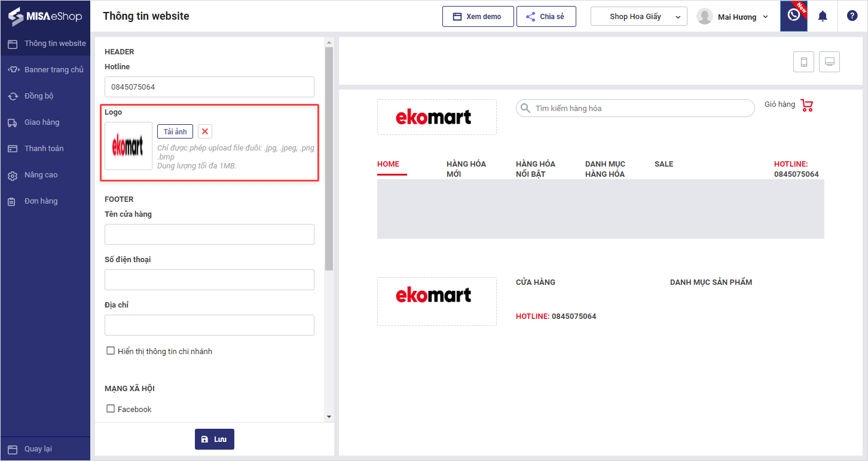Screen dimensions: 868x461
Task: Click the HOTLINE: 0845075064 footer text
Action: pos(556,316)
